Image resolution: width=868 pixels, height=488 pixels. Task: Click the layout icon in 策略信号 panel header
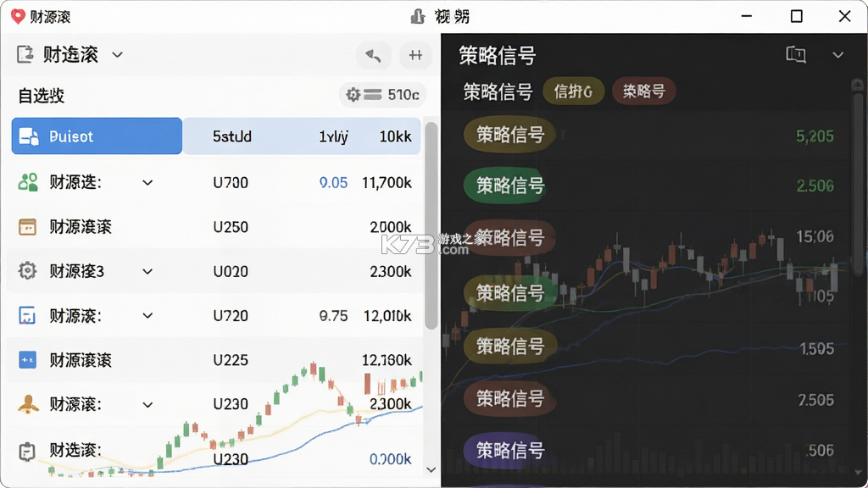795,54
